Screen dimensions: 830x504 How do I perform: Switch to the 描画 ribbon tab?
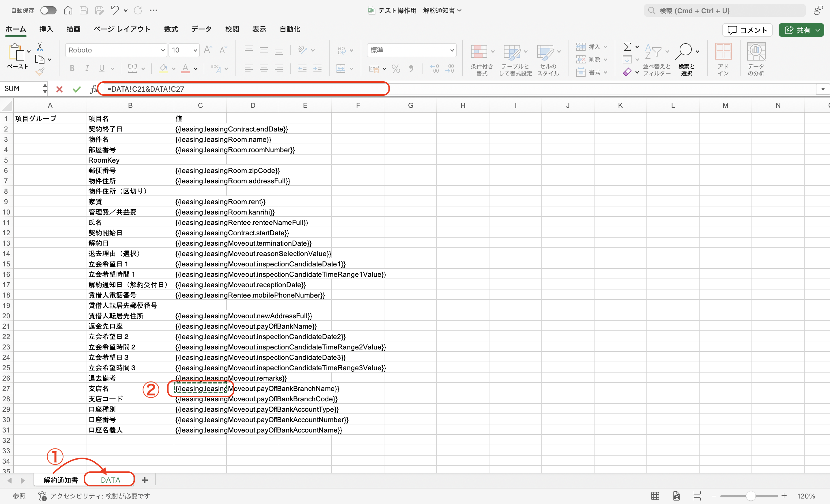(x=73, y=29)
